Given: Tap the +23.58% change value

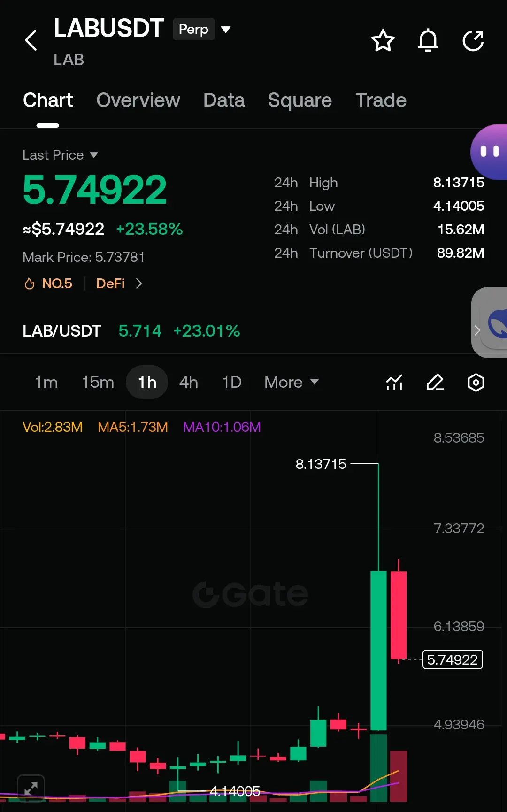Looking at the screenshot, I should point(149,229).
